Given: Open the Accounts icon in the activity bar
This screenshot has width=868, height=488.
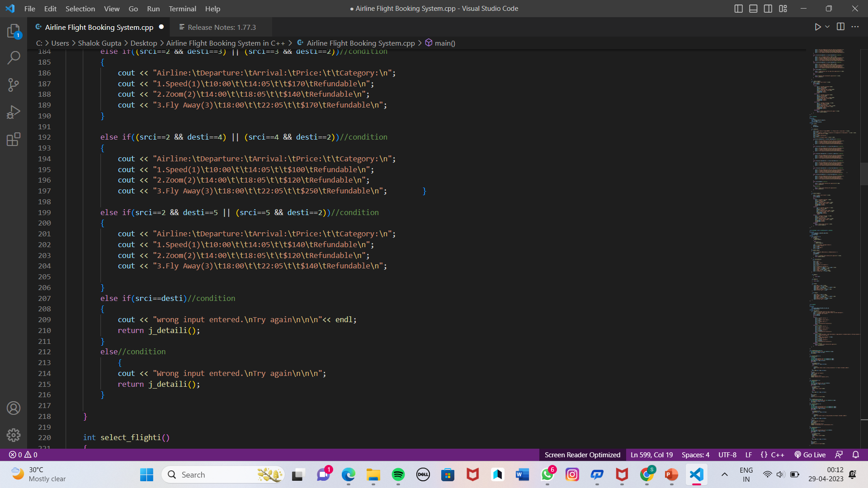Looking at the screenshot, I should 14,408.
